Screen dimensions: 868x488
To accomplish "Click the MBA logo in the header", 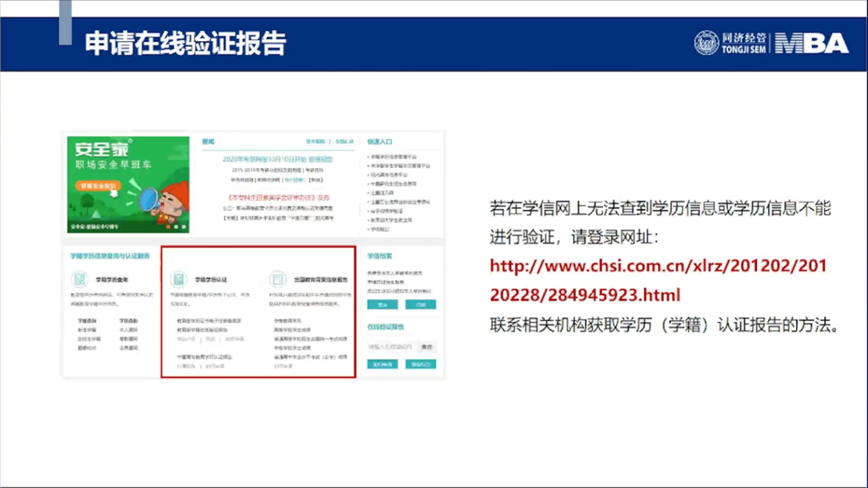I will coord(812,43).
